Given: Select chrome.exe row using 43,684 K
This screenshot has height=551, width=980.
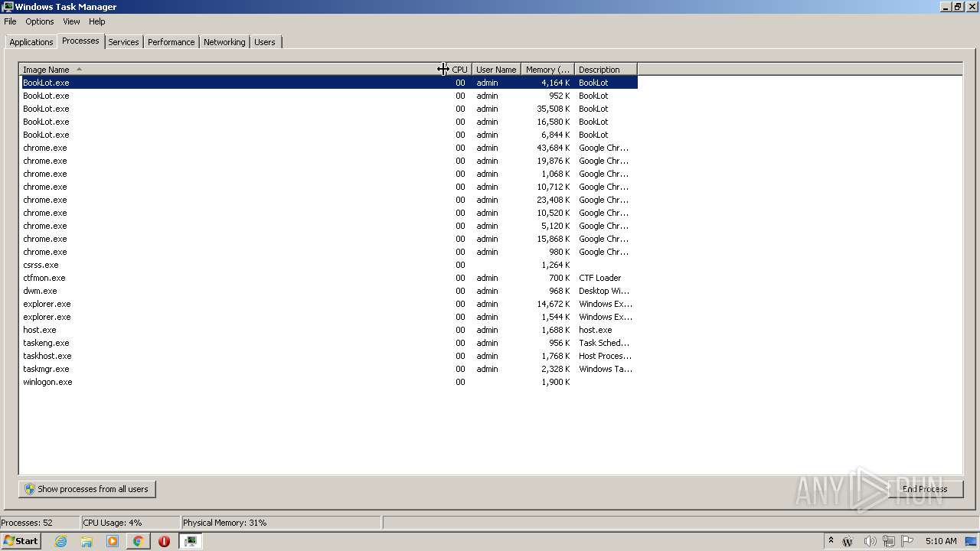Looking at the screenshot, I should [x=328, y=148].
